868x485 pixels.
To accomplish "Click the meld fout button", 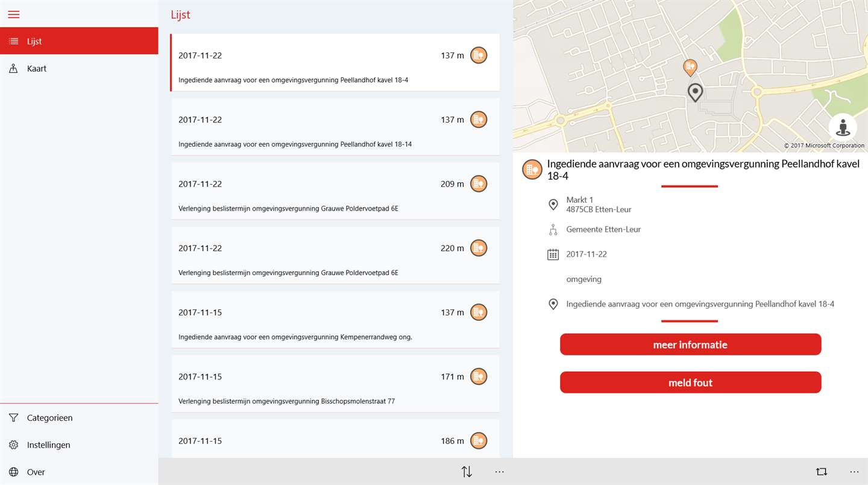I will coord(690,382).
